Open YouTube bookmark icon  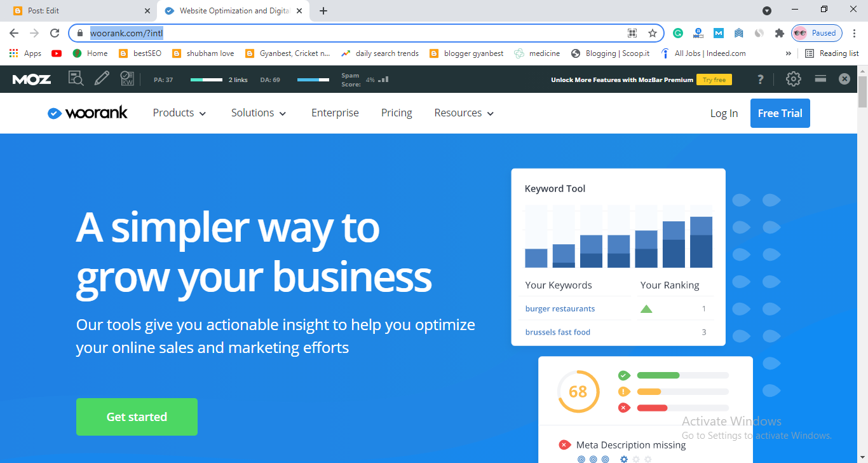[57, 53]
